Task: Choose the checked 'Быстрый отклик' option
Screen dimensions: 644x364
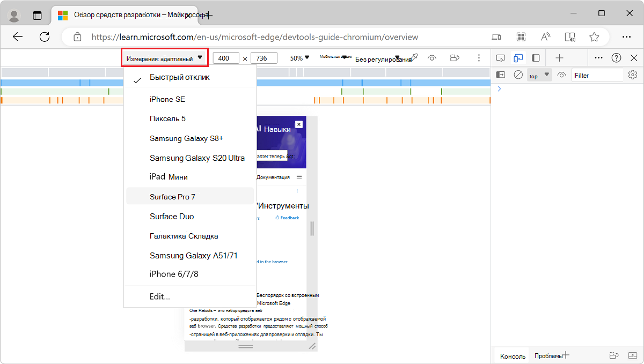Action: (190, 78)
